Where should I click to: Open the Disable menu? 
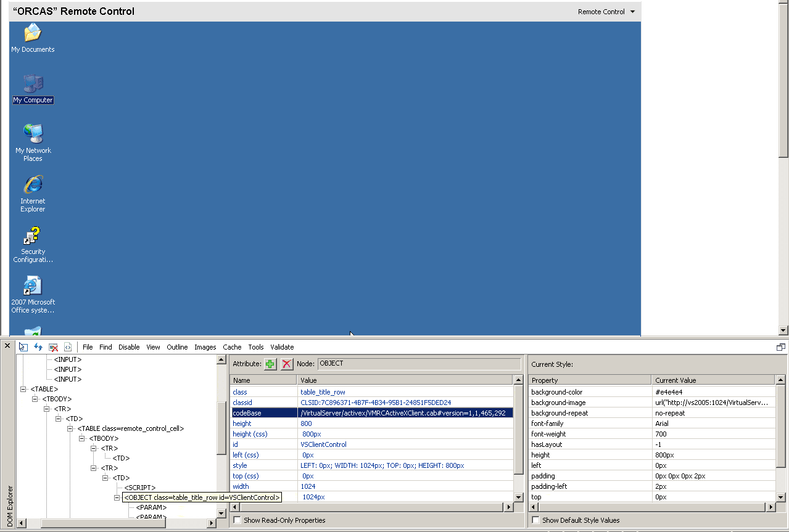point(129,347)
